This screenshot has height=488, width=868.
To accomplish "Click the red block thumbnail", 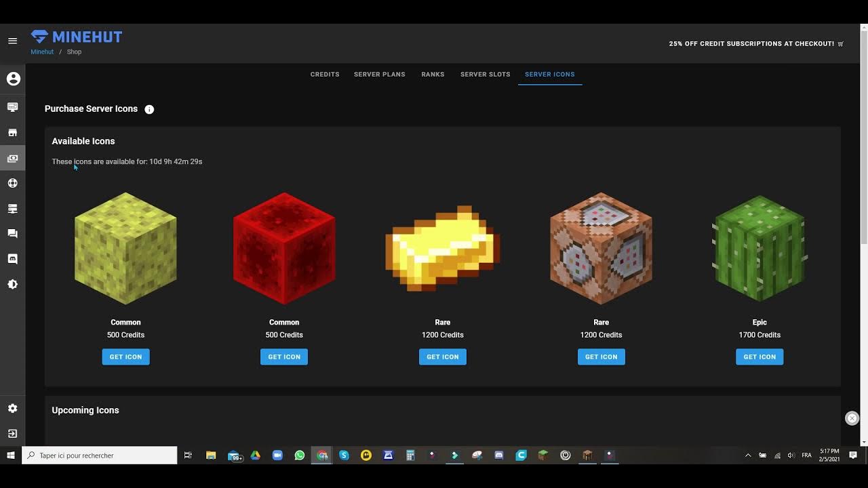I will (x=284, y=248).
